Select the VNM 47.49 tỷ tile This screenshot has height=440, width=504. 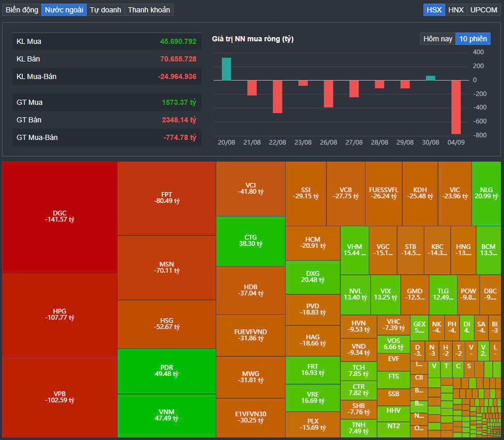[x=166, y=416]
